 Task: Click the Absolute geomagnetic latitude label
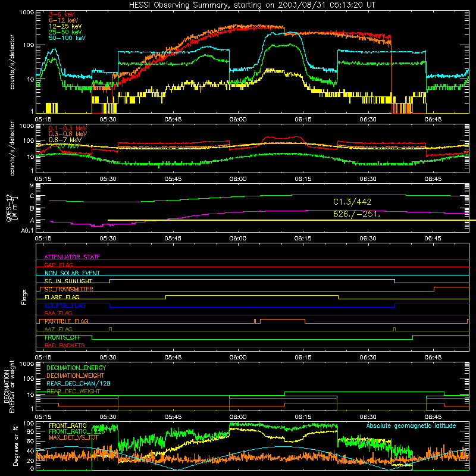(x=411, y=426)
